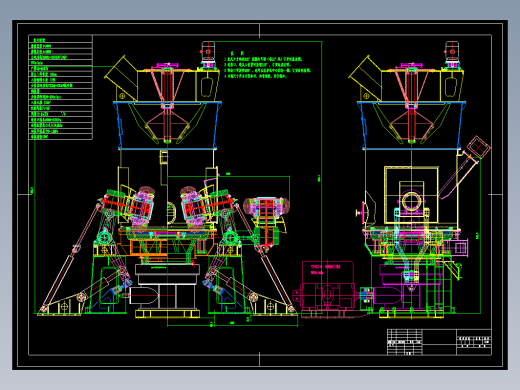Click the far-right hydraulic cylinder strut of the left view
Screen dimensions: 520x390
click(x=264, y=258)
